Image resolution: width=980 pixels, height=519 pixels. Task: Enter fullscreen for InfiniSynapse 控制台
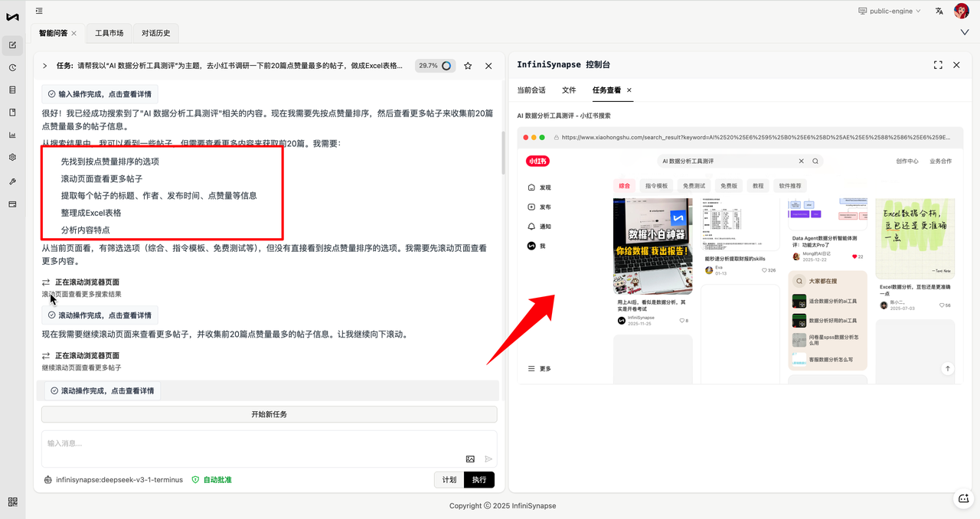click(938, 65)
